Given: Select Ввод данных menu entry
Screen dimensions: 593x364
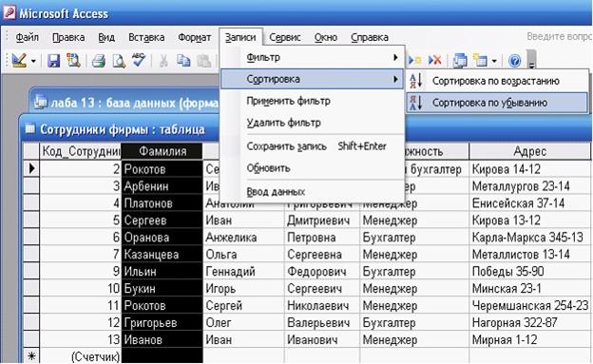Looking at the screenshot, I should click(x=313, y=191).
